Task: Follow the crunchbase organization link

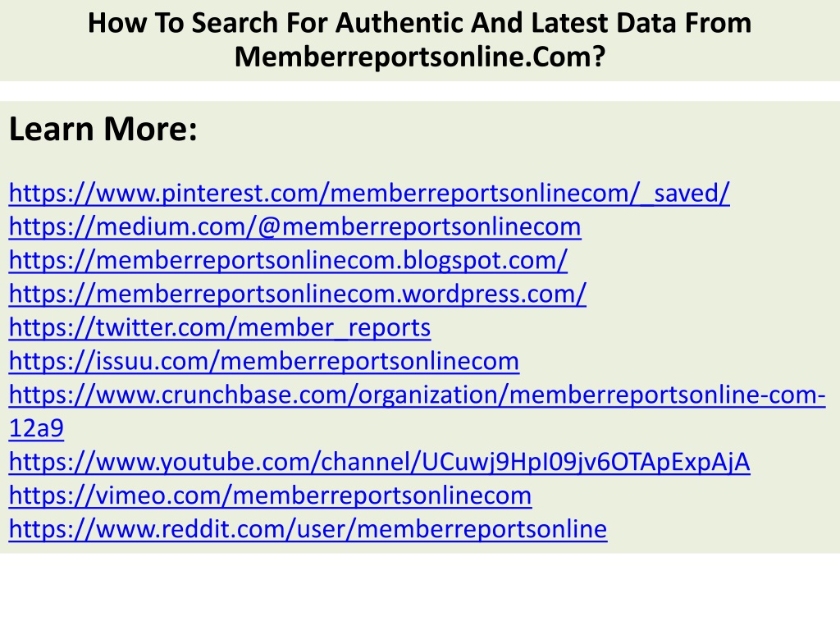Action: [x=418, y=395]
